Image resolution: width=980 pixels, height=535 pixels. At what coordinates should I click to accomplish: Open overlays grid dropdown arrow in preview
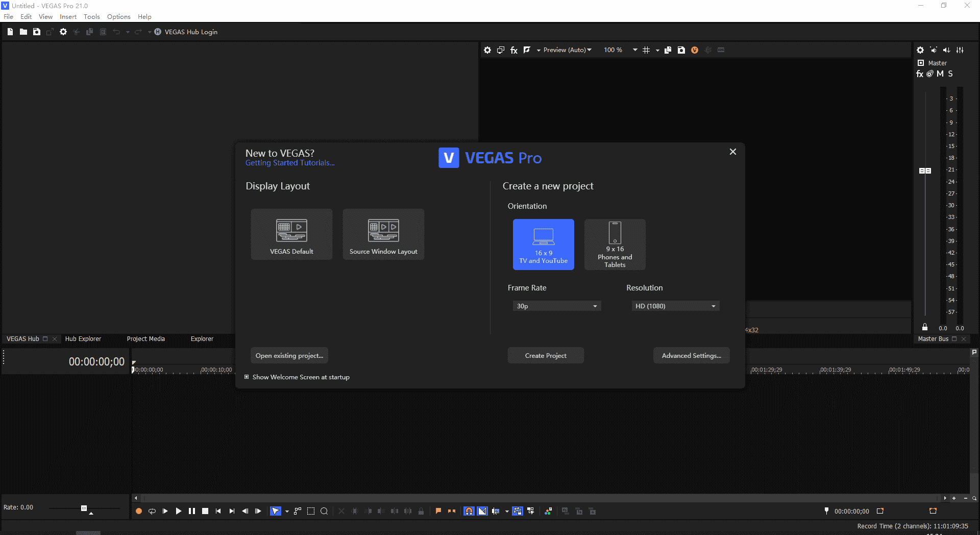coord(657,50)
